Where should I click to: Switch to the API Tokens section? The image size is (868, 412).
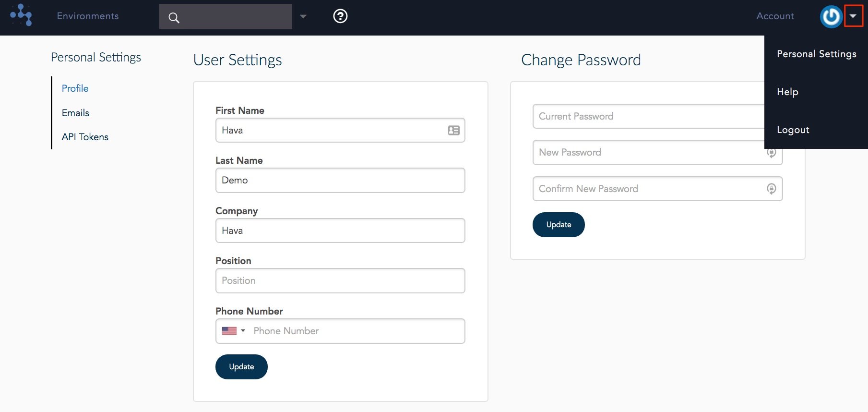(x=85, y=137)
